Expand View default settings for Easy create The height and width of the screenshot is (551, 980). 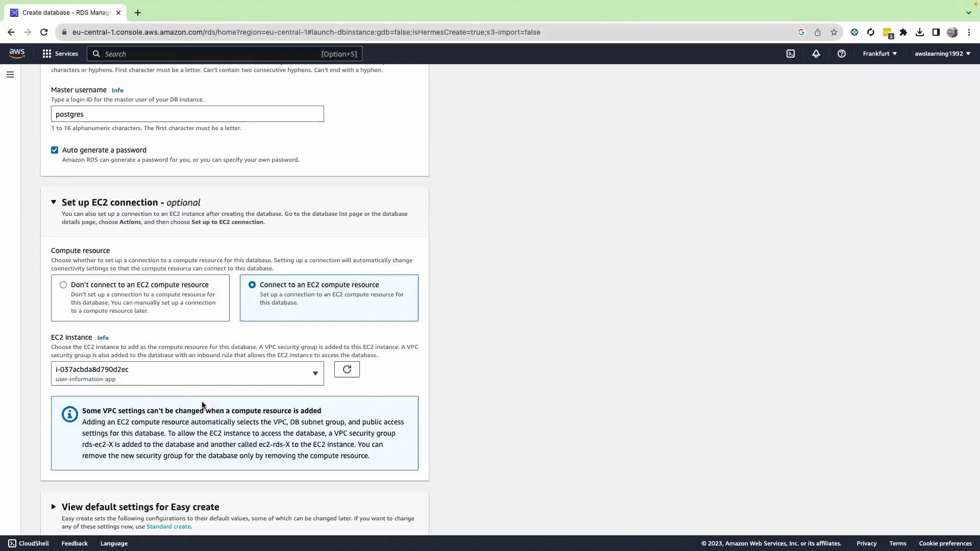click(53, 507)
